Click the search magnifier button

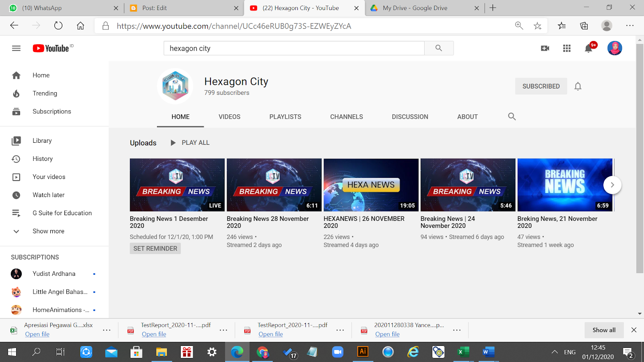pos(439,48)
